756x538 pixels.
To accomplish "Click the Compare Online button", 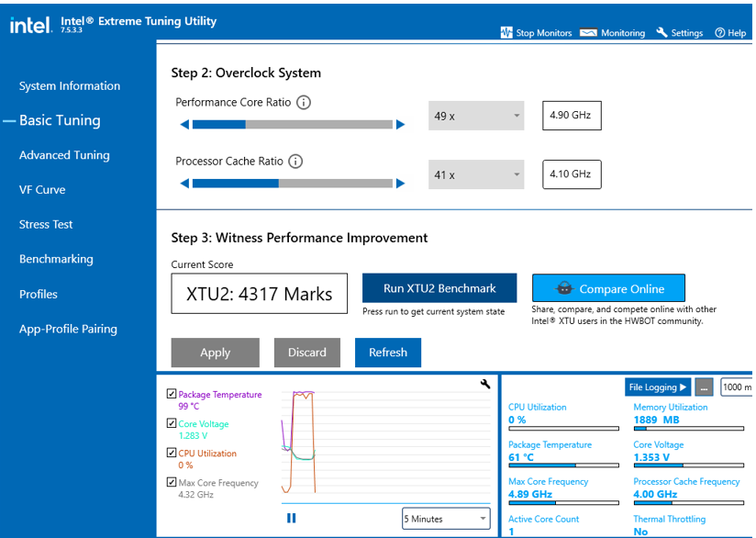I will point(608,288).
